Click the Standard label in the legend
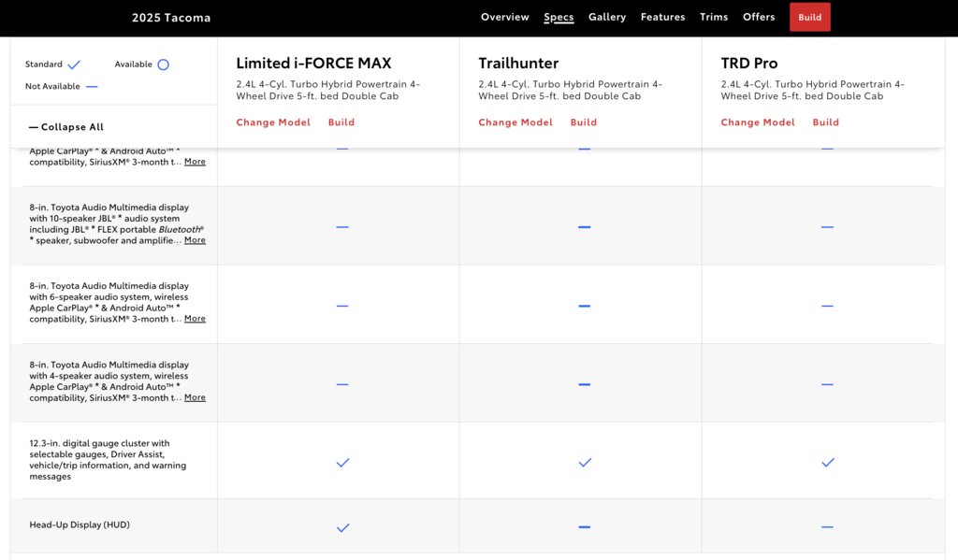 pos(43,65)
